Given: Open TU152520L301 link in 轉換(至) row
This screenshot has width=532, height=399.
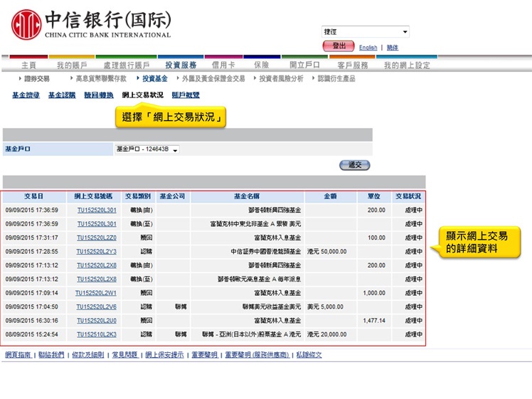Looking at the screenshot, I should coord(97,224).
